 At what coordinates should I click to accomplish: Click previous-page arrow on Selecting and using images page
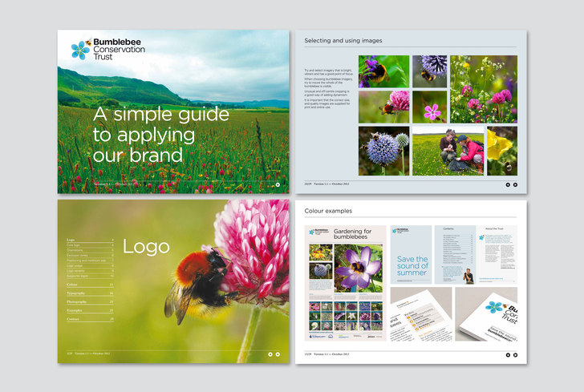pos(508,184)
